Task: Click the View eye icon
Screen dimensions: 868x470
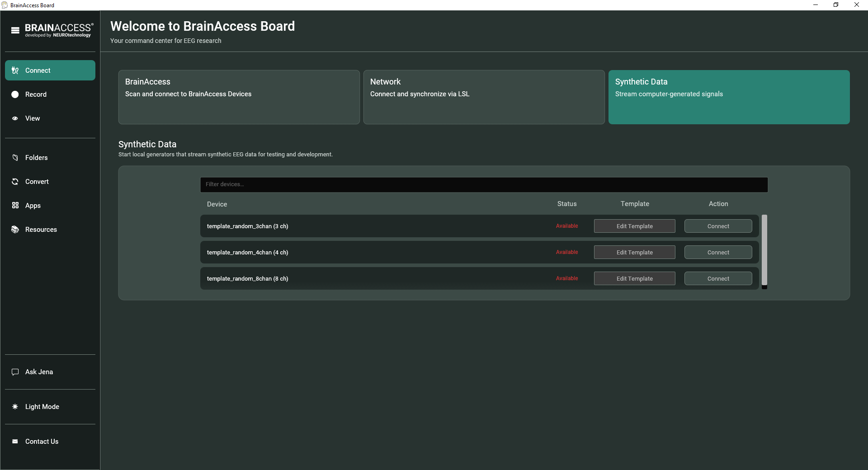Action: 15,118
